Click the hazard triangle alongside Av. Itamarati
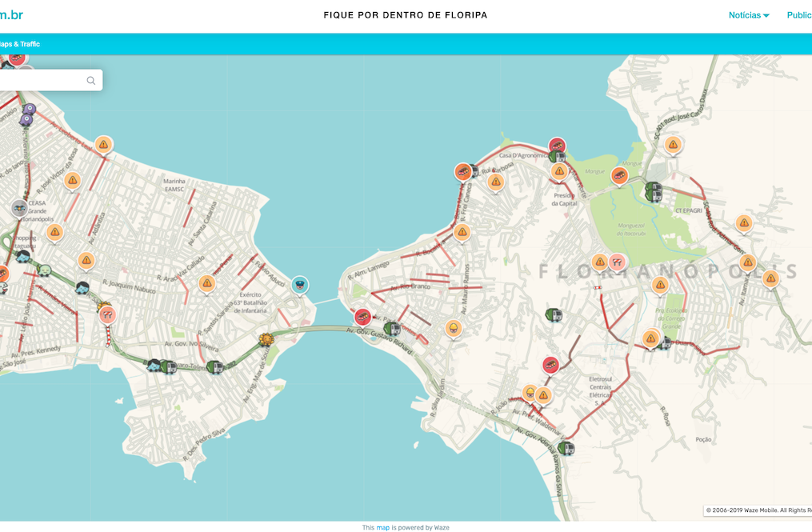 pyautogui.click(x=747, y=262)
